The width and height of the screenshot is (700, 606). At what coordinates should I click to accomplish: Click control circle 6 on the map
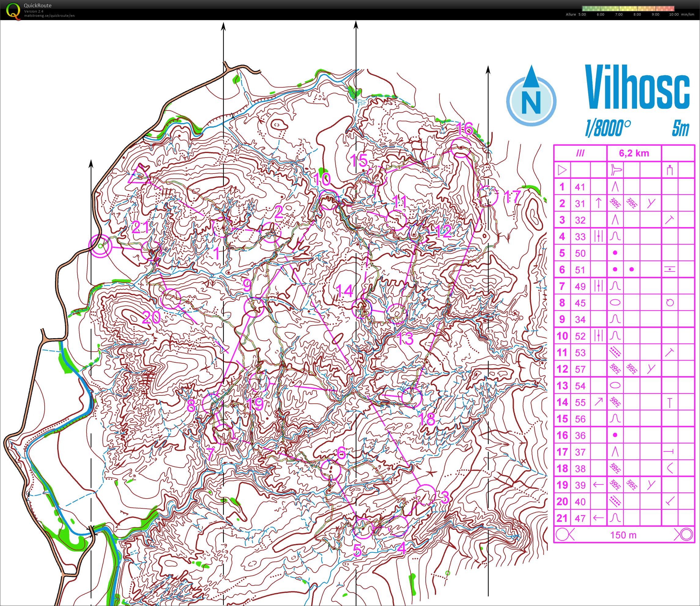click(x=331, y=470)
